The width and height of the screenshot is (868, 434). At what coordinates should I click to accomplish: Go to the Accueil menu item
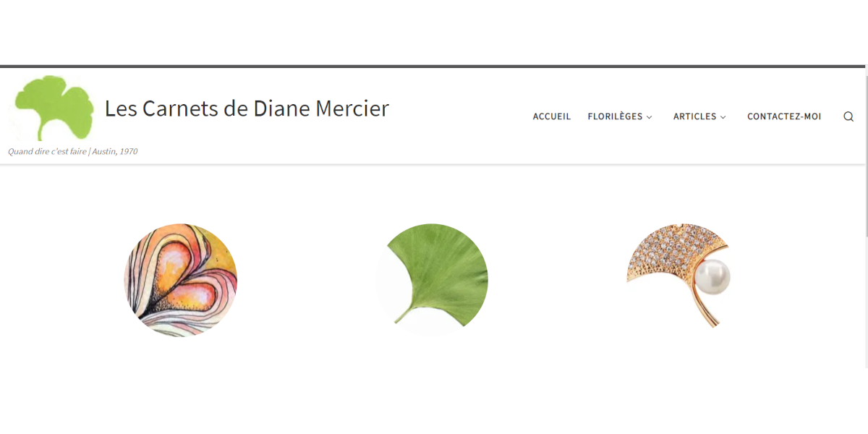tap(552, 116)
